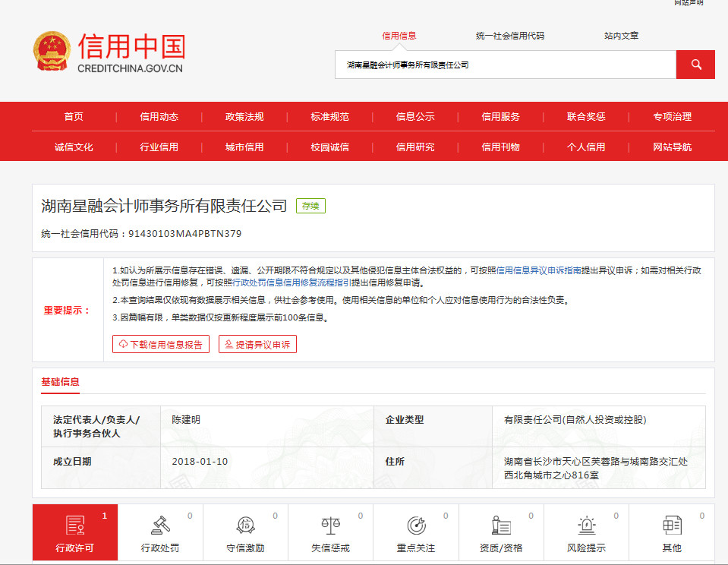
Task: Open the 重点关注 target icon
Action: [x=416, y=525]
